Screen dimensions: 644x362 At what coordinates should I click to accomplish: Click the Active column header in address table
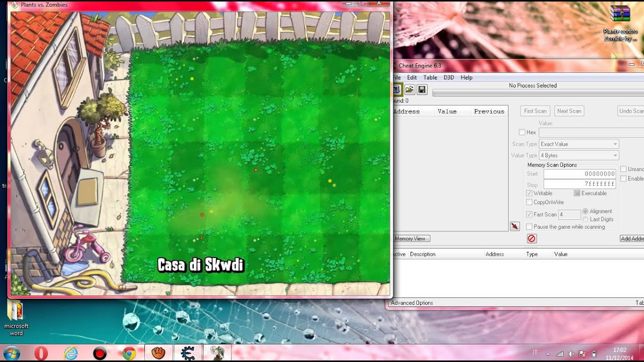click(x=399, y=254)
